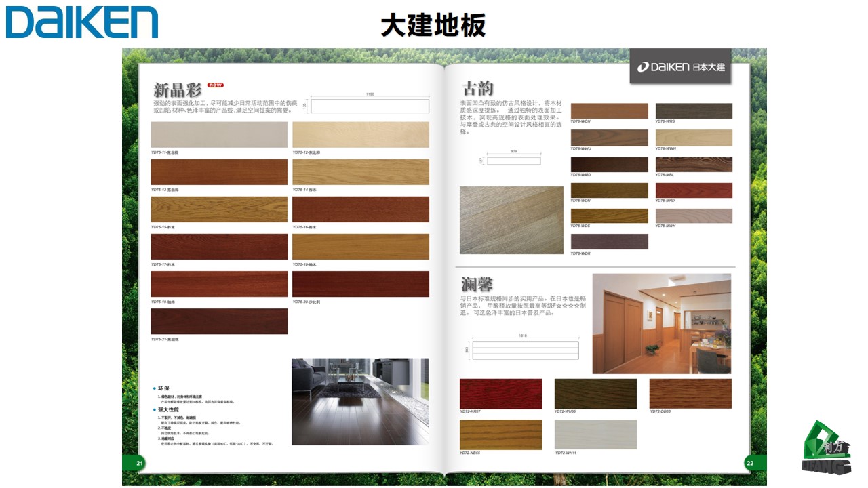Select the YD75-11 light gray swatch
The height and width of the screenshot is (488, 868).
[219, 135]
